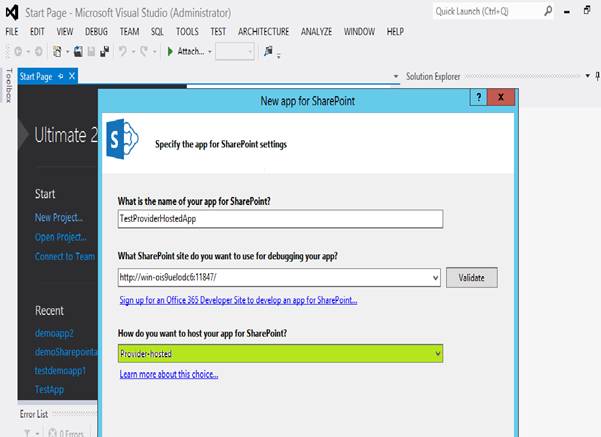This screenshot has width=601, height=437.
Task: Click the Validate button
Action: pyautogui.click(x=471, y=278)
